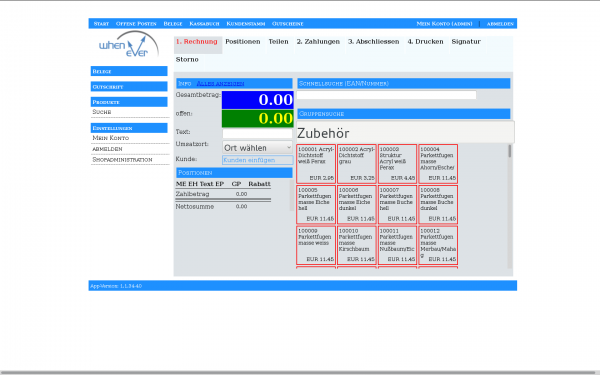Screen dimensions: 600x375
Task: Switch to the Positionen tab
Action: [x=243, y=42]
